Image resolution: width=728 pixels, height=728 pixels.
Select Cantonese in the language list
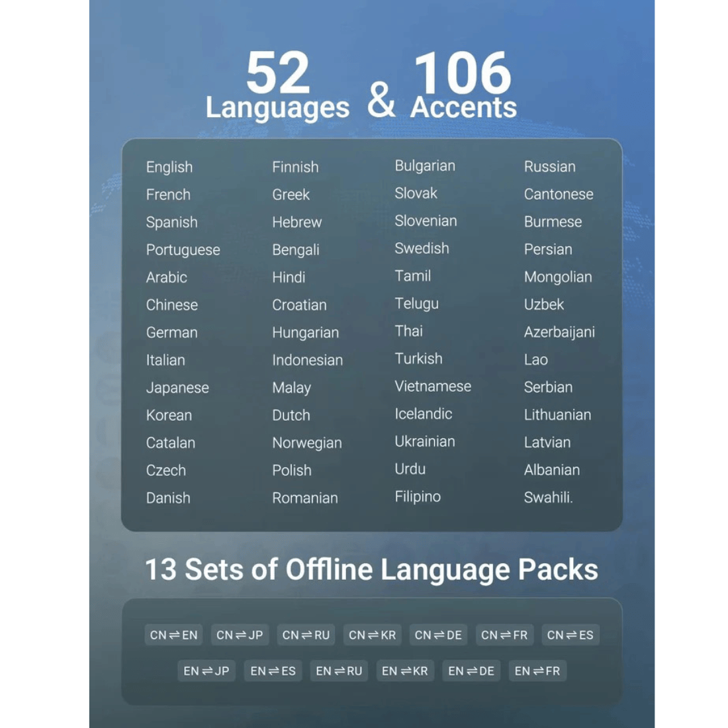(x=559, y=194)
